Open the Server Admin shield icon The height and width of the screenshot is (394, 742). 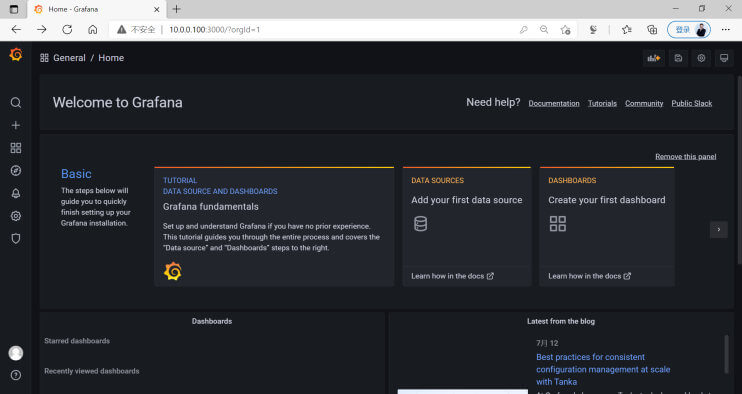pos(16,239)
